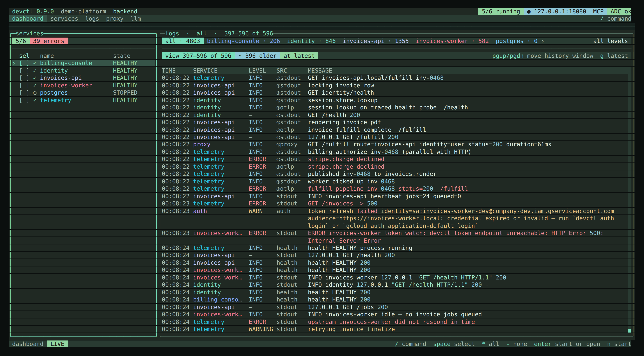Screen dimensions: 644x356
Task: Click the '5/6' services count badge
Action: (x=21, y=41)
